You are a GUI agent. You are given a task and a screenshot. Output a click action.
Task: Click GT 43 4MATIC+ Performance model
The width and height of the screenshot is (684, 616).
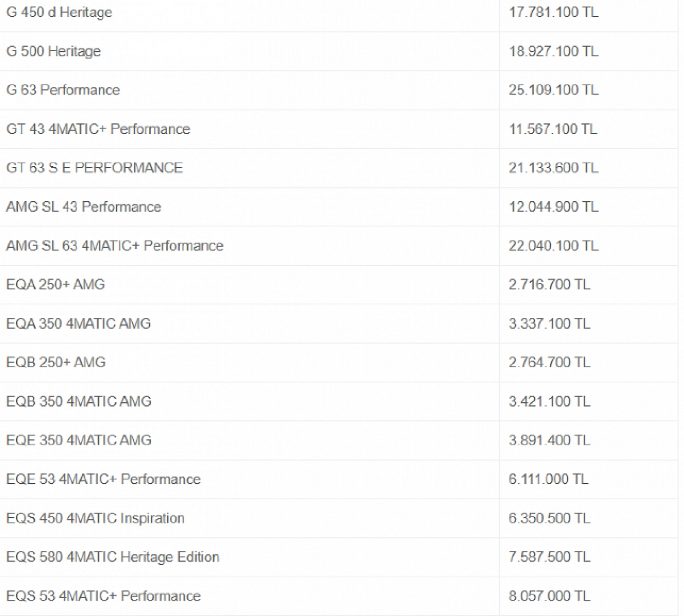pos(98,129)
